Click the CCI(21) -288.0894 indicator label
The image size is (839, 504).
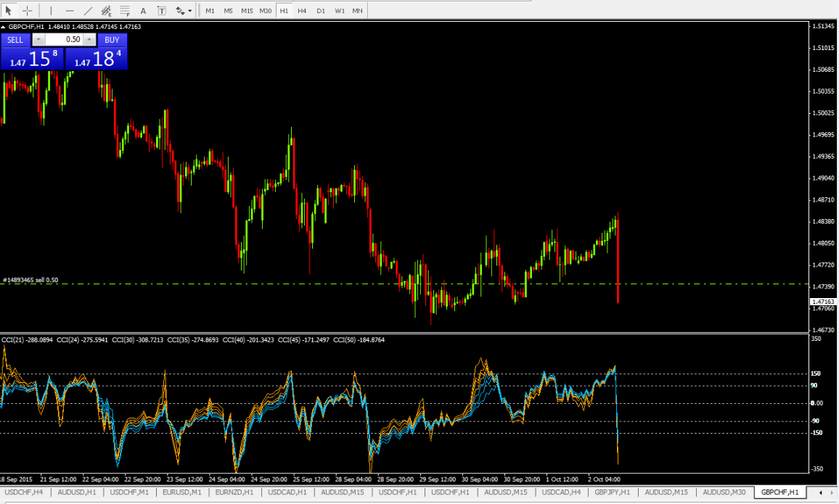pyautogui.click(x=28, y=340)
